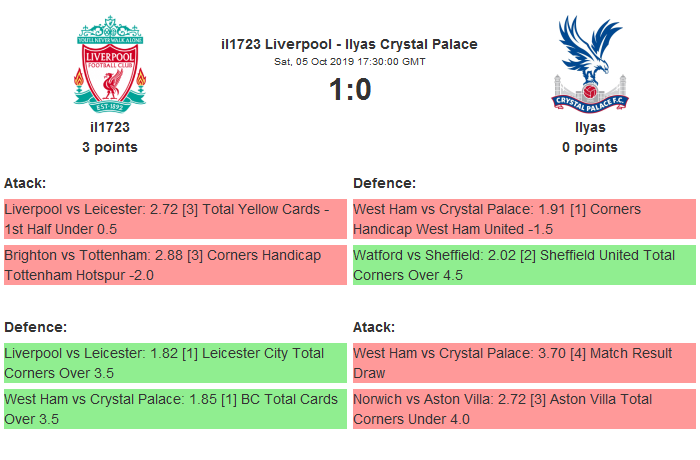This screenshot has height=460, width=700.
Task: Select West Ham United Corners Handicap -1.5 bet
Action: [x=524, y=219]
